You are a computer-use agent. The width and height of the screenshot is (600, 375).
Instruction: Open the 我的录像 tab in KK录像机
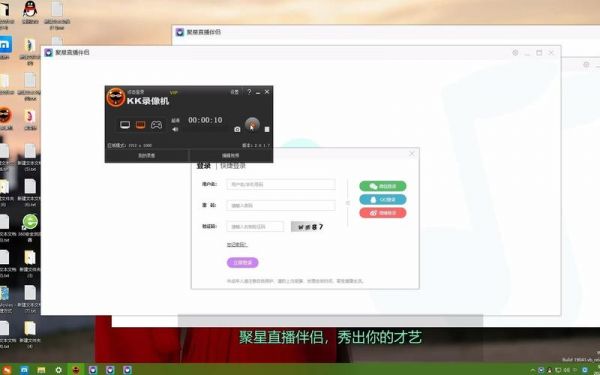click(147, 155)
